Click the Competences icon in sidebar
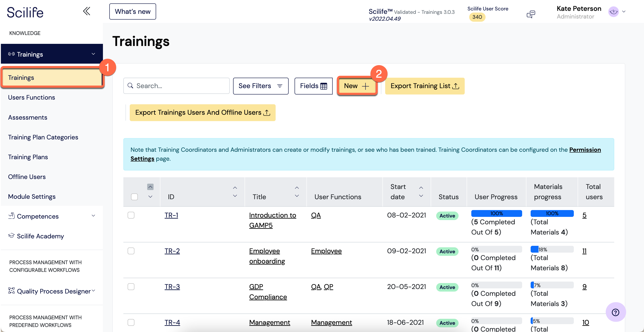The height and width of the screenshot is (332, 644). [x=11, y=216]
